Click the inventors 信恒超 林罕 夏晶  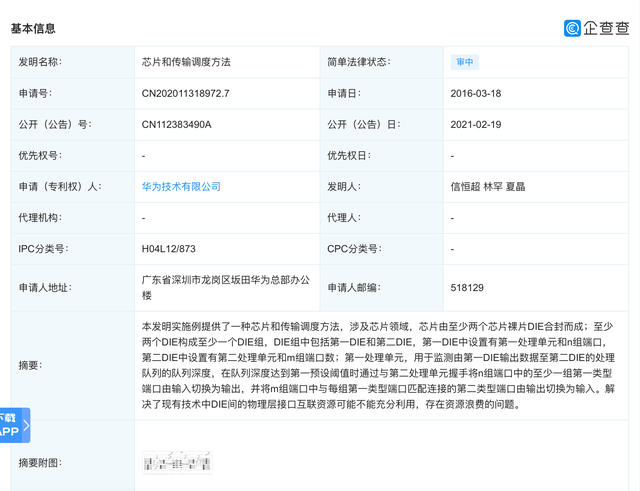tap(488, 187)
